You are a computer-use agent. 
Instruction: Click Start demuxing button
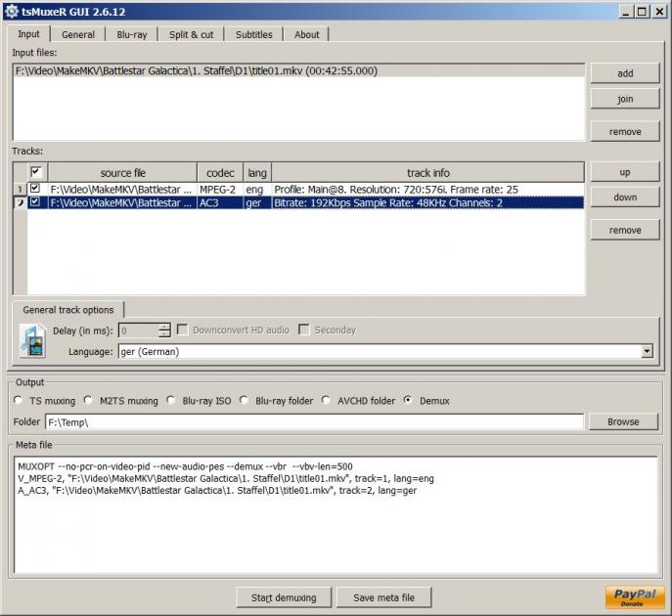(284, 597)
